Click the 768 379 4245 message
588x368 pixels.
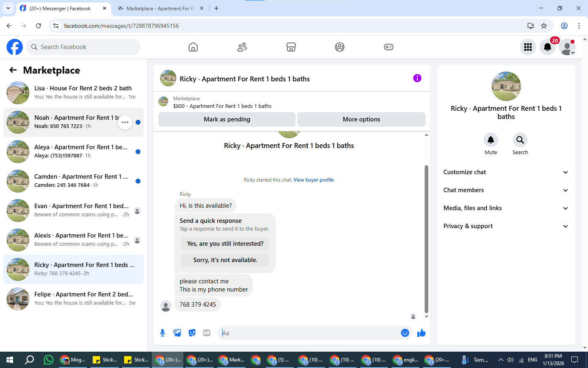pos(198,305)
